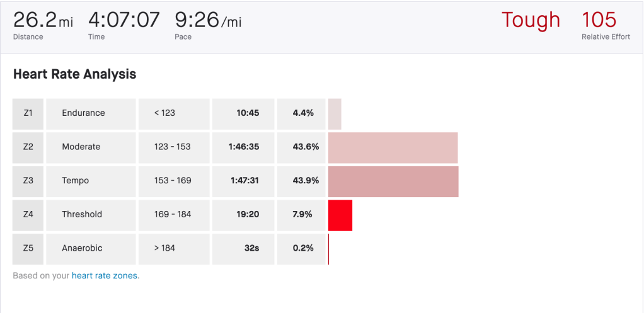Open the heart rate zones link
The height and width of the screenshot is (313, 644).
(x=105, y=275)
